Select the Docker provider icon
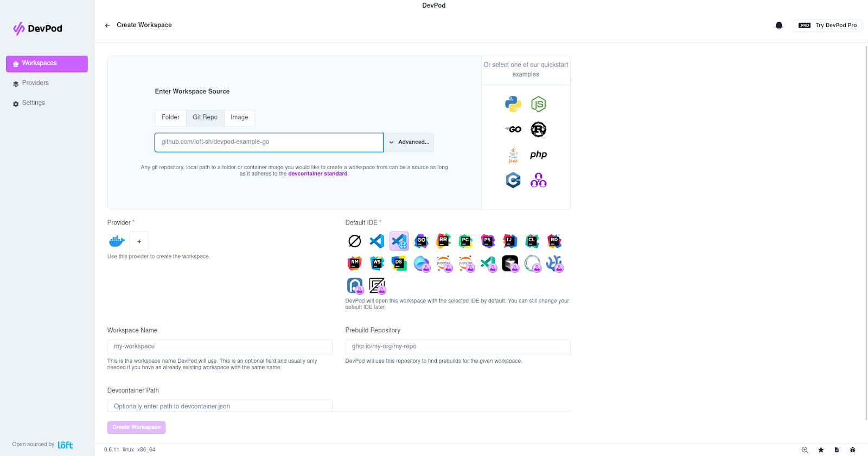Screen dimensions: 868x456 point(117,241)
